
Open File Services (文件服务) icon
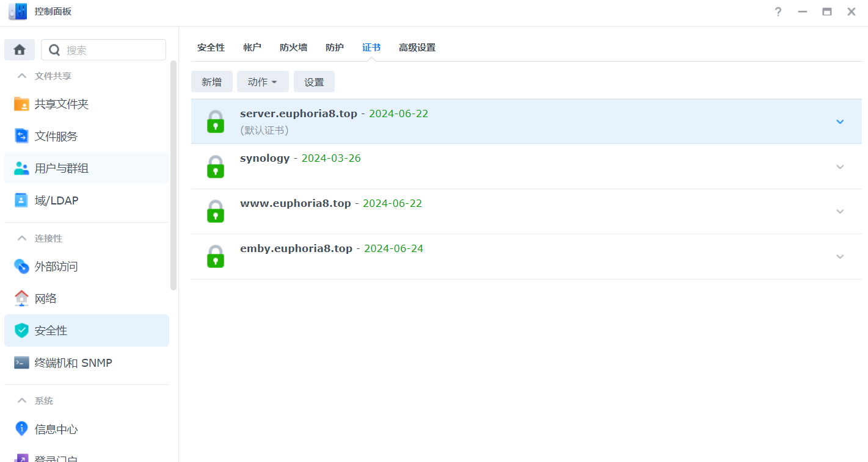click(21, 136)
